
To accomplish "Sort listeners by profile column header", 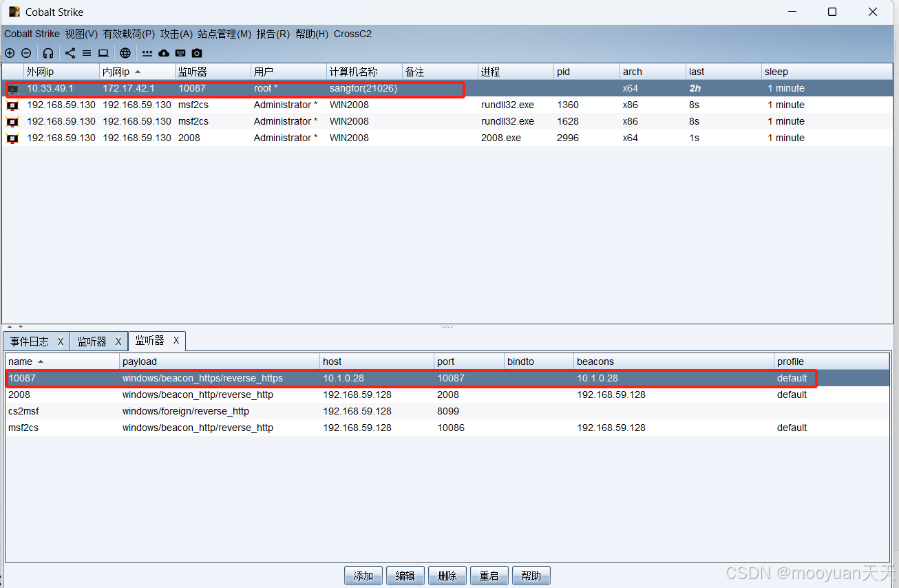I will click(832, 361).
